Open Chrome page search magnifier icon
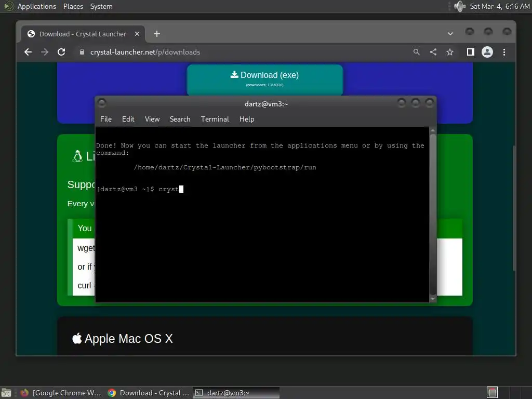 point(417,52)
